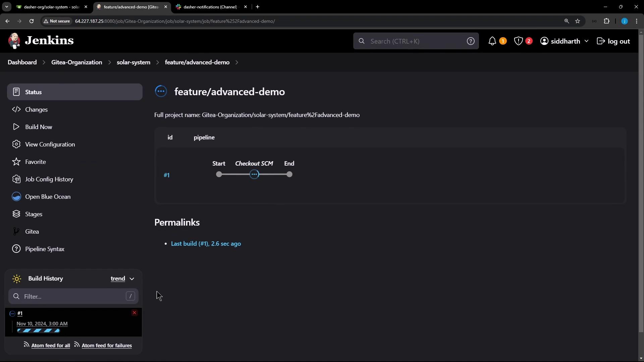The height and width of the screenshot is (362, 644).
Task: Mark the job as Favorite
Action: 35,162
